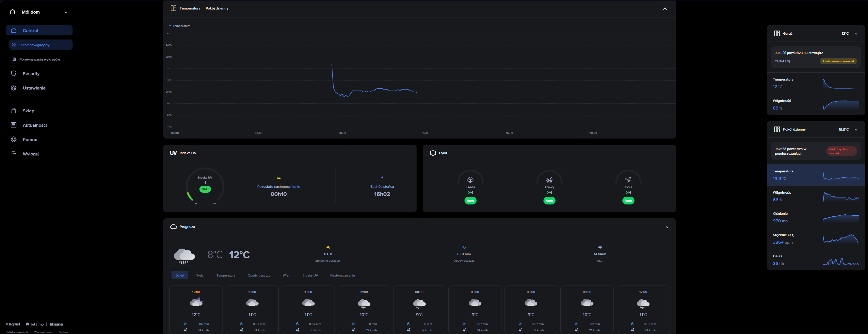868x334 pixels.
Task: Click the Ustawienia gear icon
Action: coord(14,88)
